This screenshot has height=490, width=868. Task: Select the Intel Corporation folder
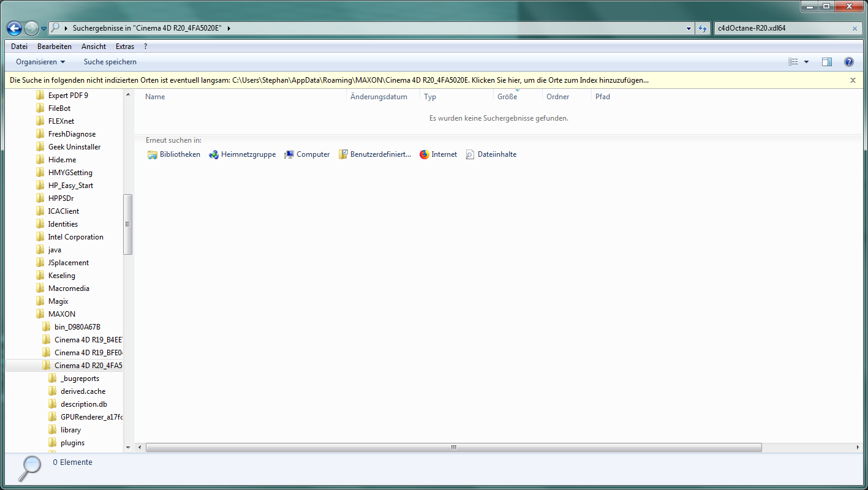75,237
